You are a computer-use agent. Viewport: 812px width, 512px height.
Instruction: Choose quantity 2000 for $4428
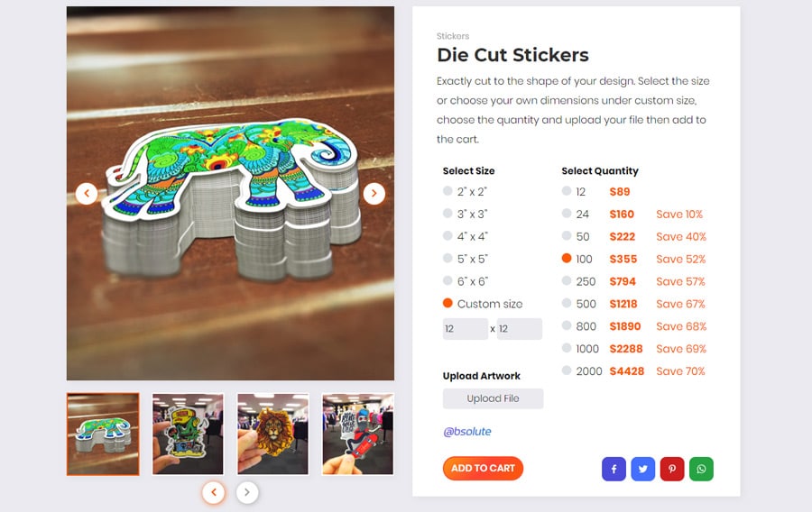point(633,370)
